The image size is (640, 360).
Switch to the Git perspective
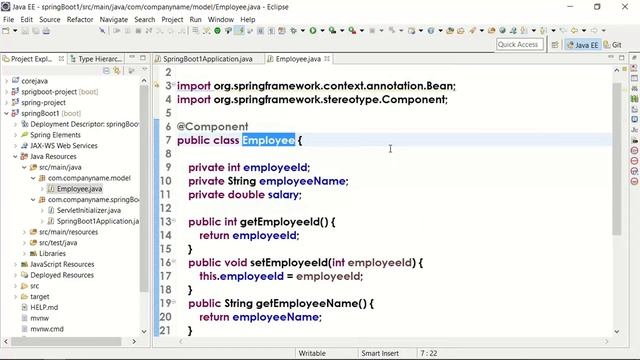click(613, 45)
